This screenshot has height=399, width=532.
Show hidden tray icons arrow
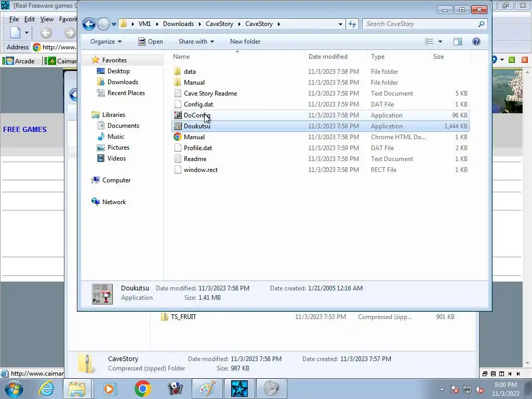click(x=442, y=389)
